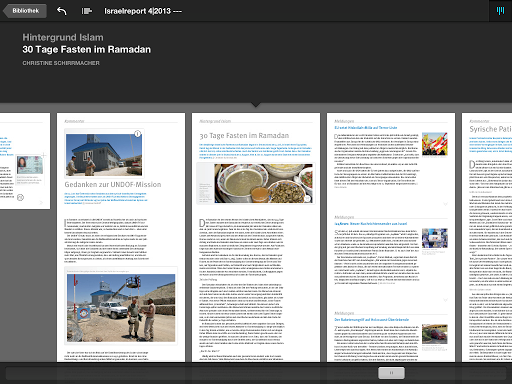
Task: Tap the info icon on UNDOF building photo
Action: point(137,134)
